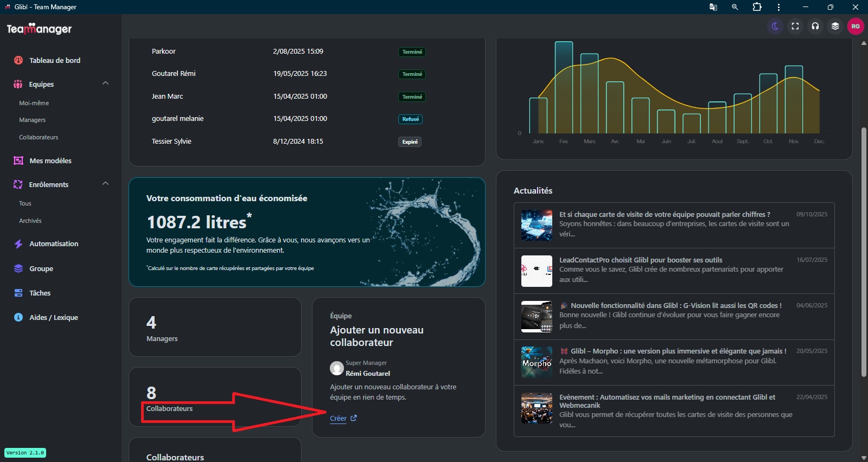The height and width of the screenshot is (462, 868).
Task: Open the LeadContactPro news article
Action: tap(640, 260)
